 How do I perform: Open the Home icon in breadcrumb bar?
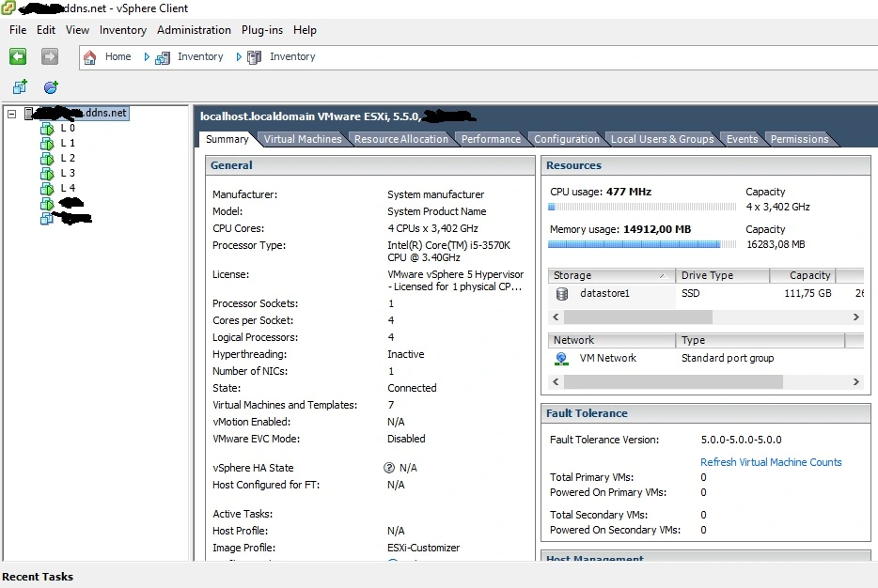pos(89,57)
